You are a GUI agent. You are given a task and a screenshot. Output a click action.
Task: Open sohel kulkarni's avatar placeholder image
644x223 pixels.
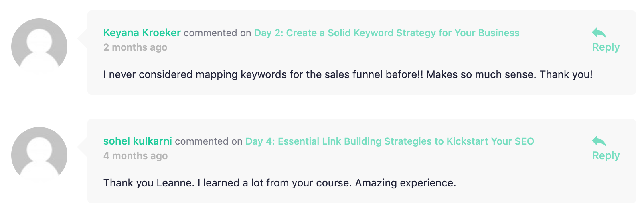click(x=39, y=155)
